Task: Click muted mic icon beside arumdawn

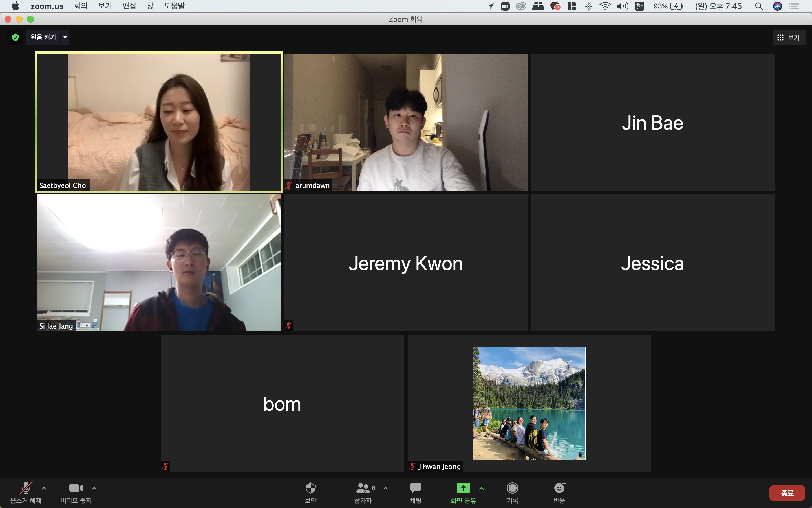Action: (289, 185)
